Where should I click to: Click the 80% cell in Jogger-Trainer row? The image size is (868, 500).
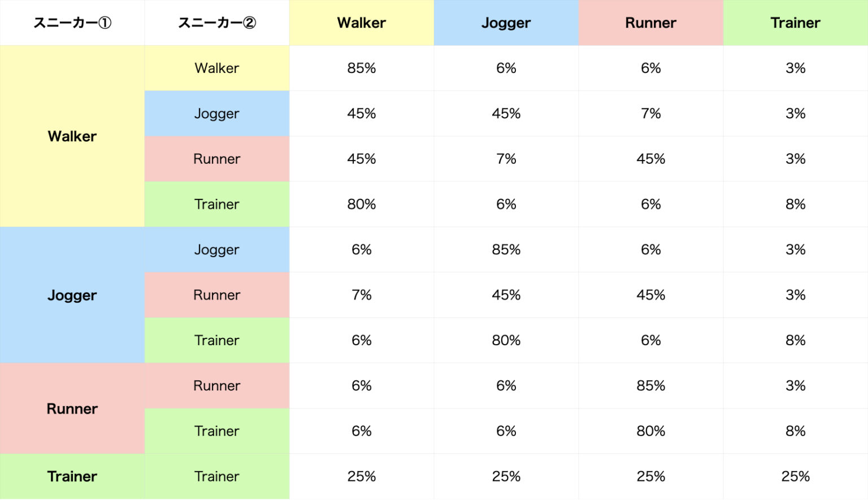coord(506,340)
